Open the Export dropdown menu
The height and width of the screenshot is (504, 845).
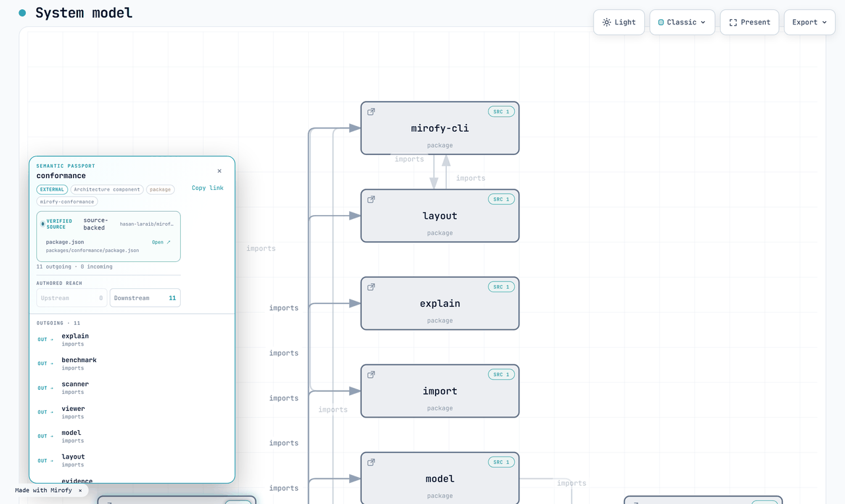(x=809, y=22)
